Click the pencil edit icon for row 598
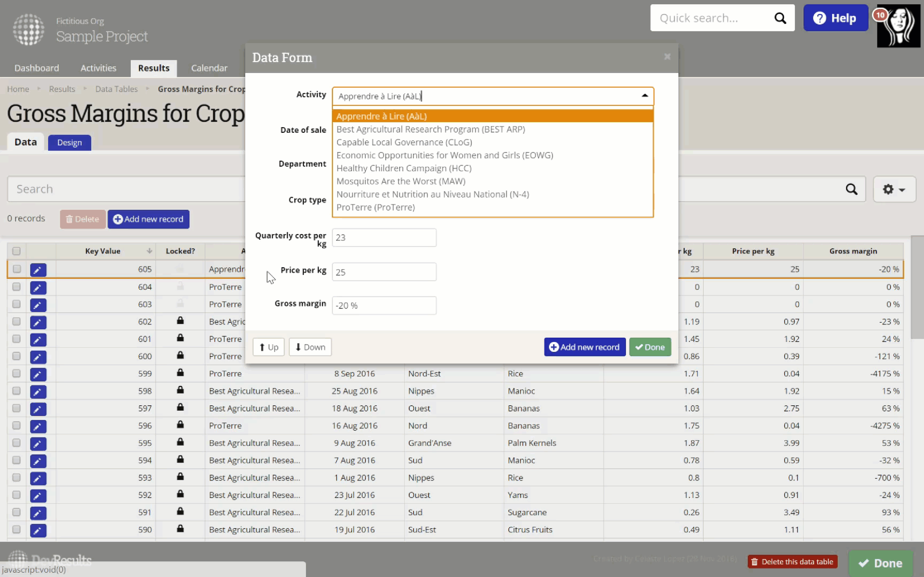The image size is (924, 577). pyautogui.click(x=38, y=391)
